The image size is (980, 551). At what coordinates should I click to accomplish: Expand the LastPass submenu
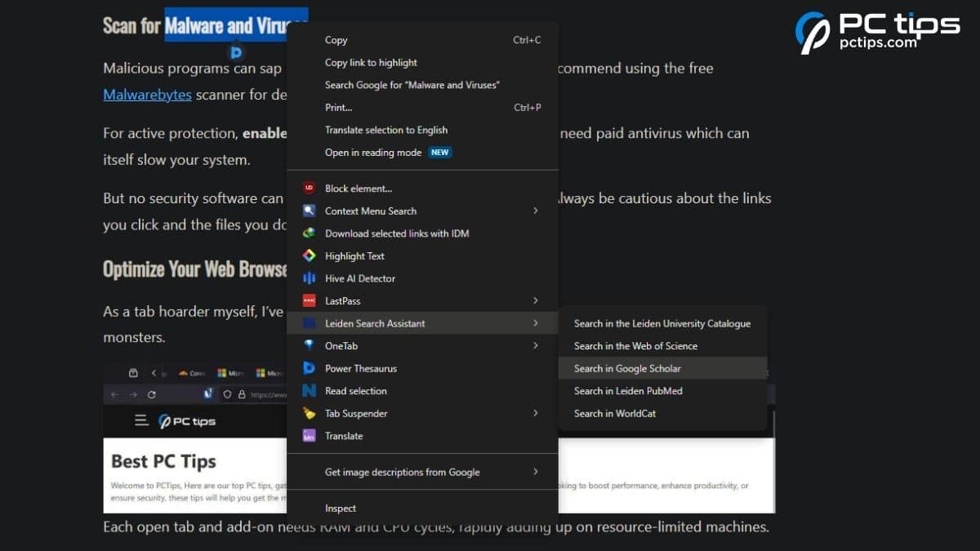point(537,300)
